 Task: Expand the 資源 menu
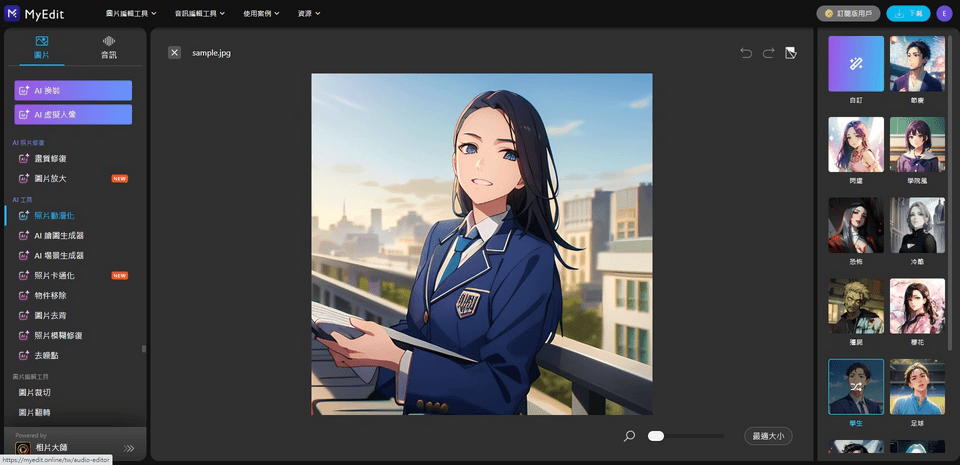[309, 13]
